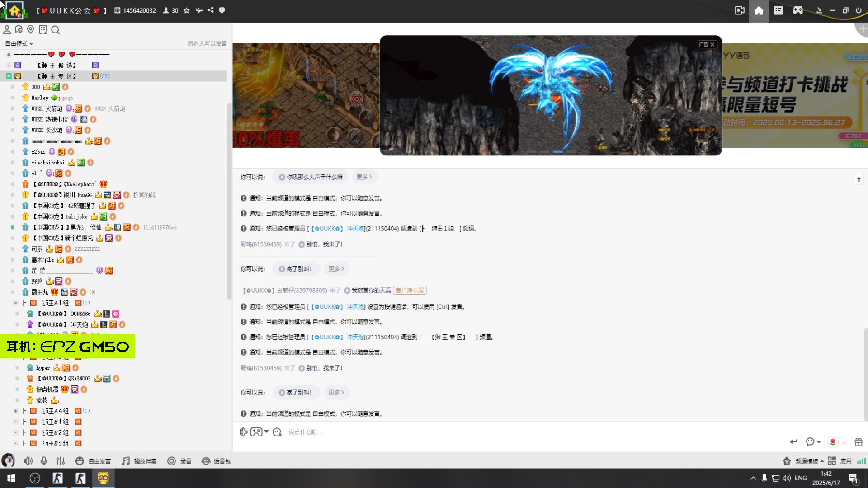
Task: Click the 姜广涛专属 tag
Action: (410, 291)
